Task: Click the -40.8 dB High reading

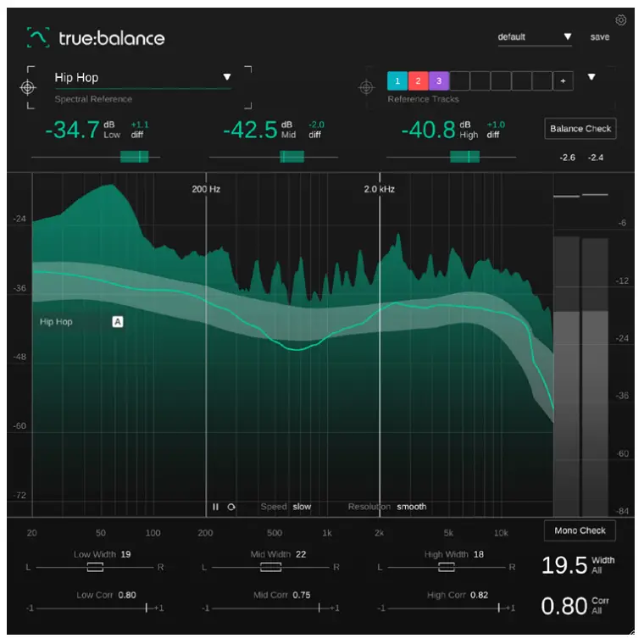Action: [429, 130]
